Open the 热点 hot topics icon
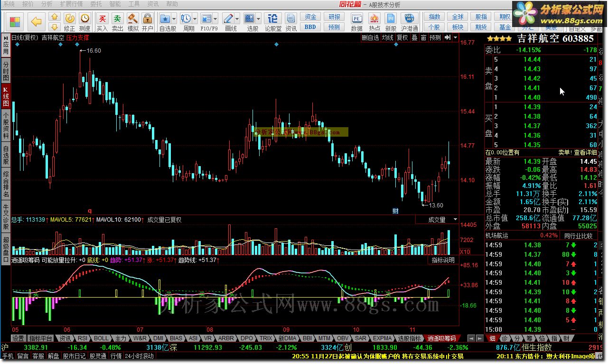 [x=374, y=19]
